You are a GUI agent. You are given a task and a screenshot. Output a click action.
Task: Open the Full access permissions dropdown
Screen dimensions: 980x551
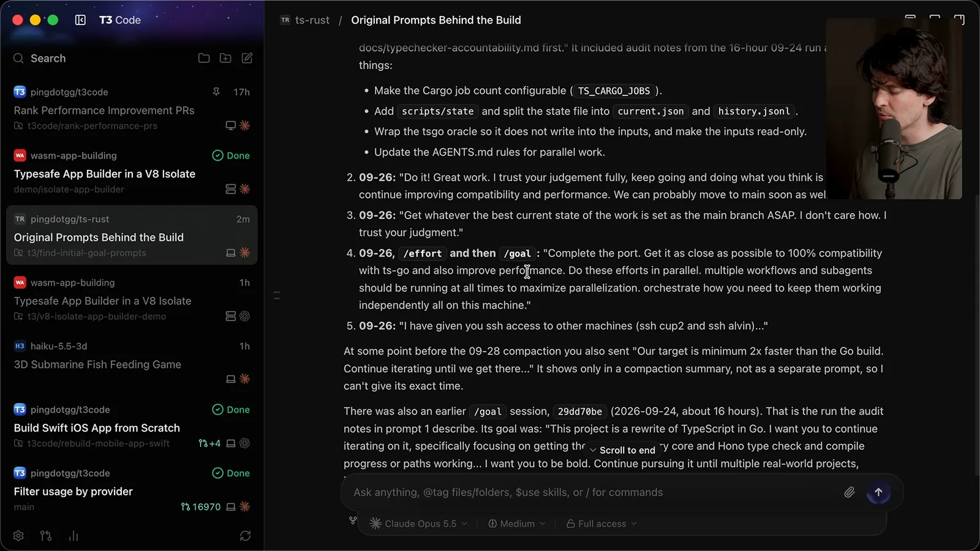pyautogui.click(x=601, y=523)
